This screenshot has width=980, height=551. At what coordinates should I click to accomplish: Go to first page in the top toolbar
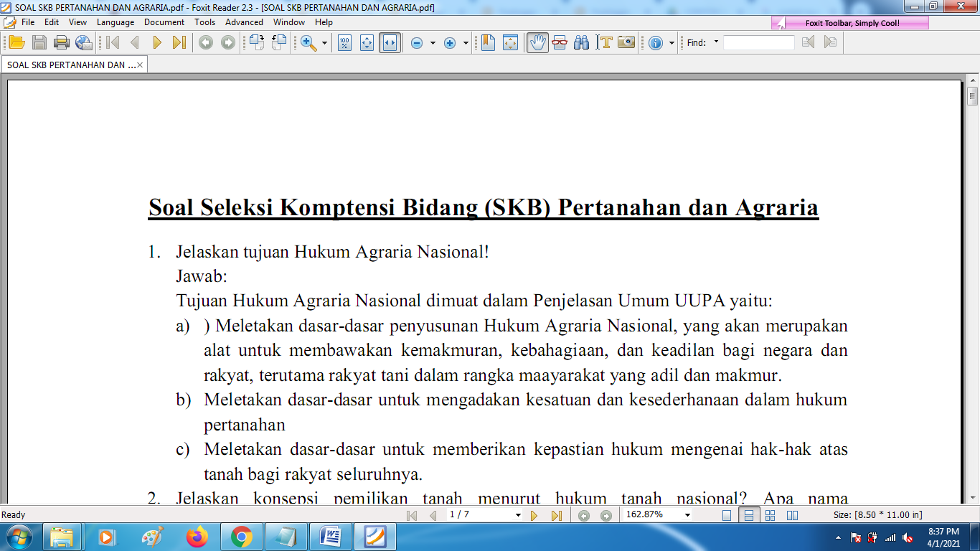[x=113, y=42]
